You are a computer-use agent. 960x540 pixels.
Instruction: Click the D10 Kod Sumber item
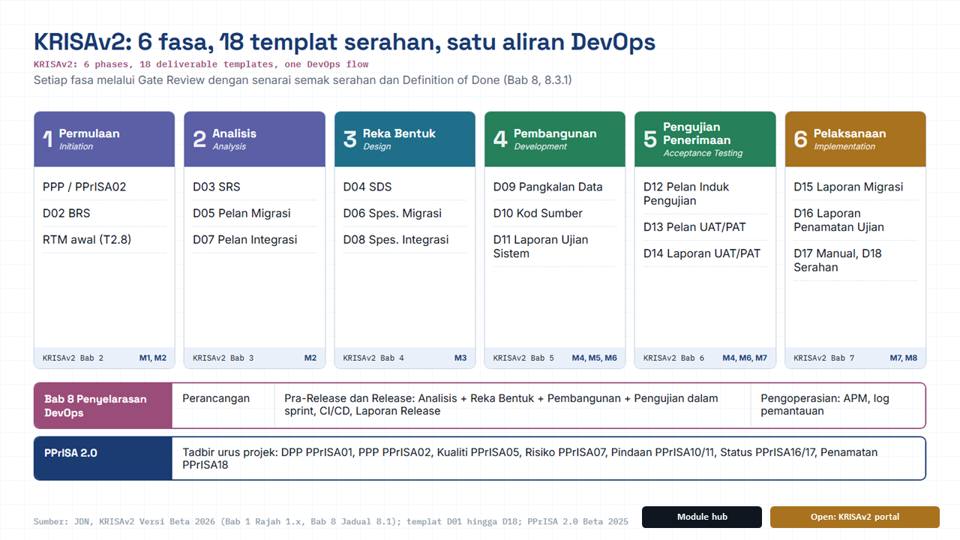pyautogui.click(x=555, y=213)
